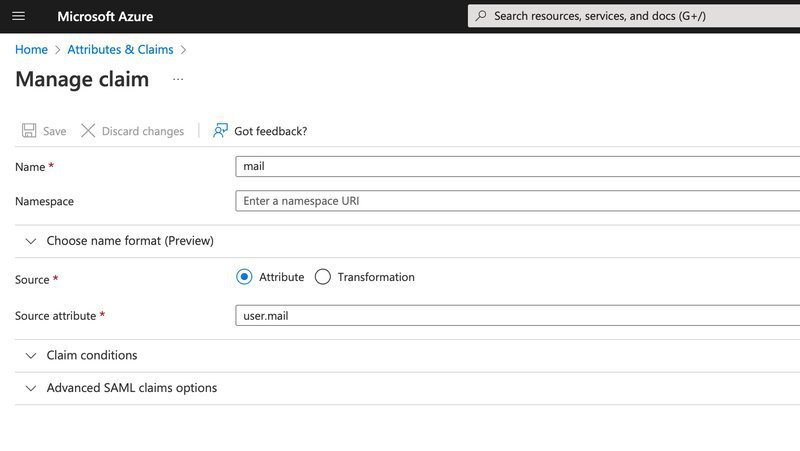
Task: Open the ellipsis more options menu
Action: pyautogui.click(x=178, y=79)
